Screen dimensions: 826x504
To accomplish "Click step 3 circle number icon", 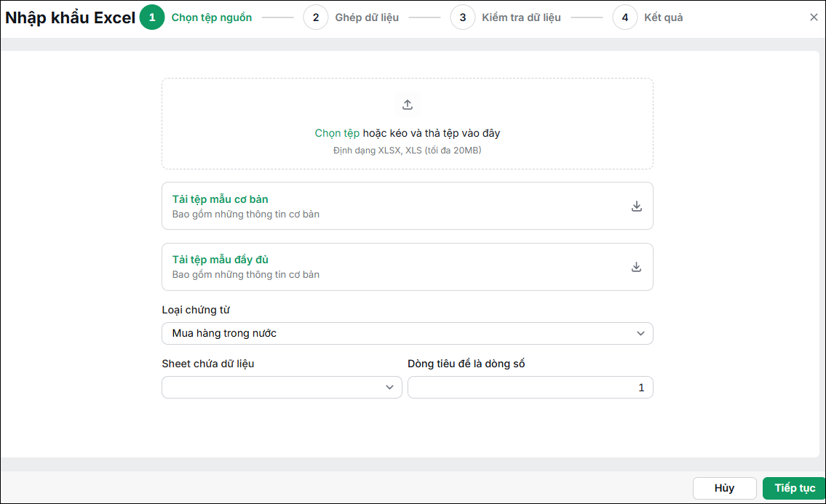I will tap(463, 17).
